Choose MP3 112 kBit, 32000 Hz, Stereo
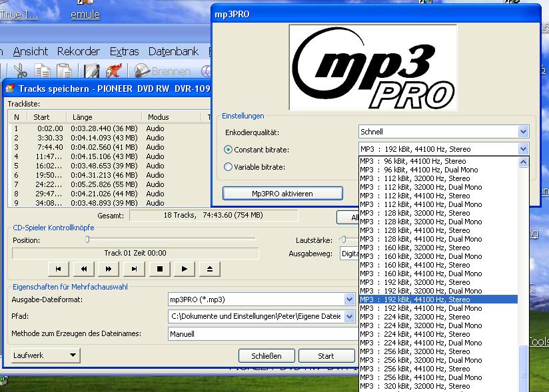The image size is (549, 392). [438, 178]
